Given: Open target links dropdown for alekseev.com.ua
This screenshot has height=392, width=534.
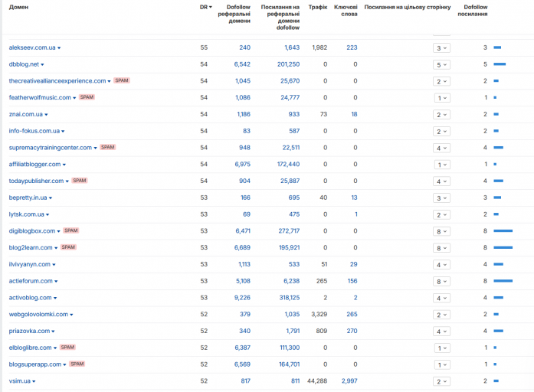Looking at the screenshot, I should [442, 48].
